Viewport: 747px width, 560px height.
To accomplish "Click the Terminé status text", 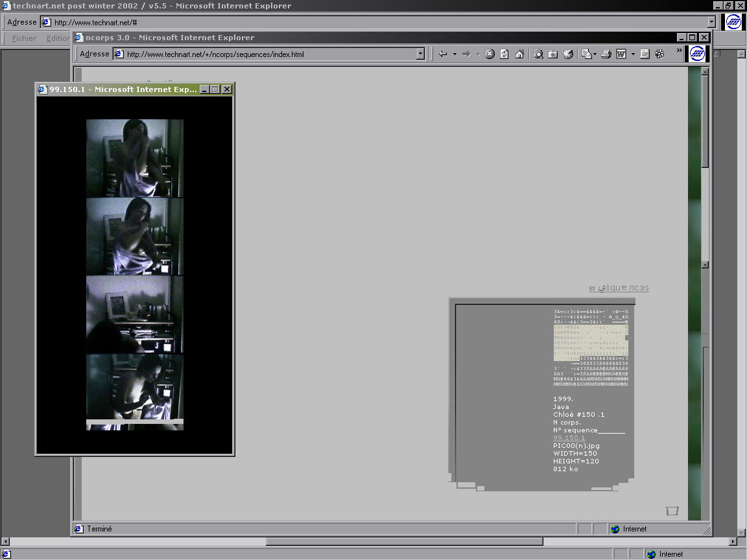I will click(x=99, y=529).
